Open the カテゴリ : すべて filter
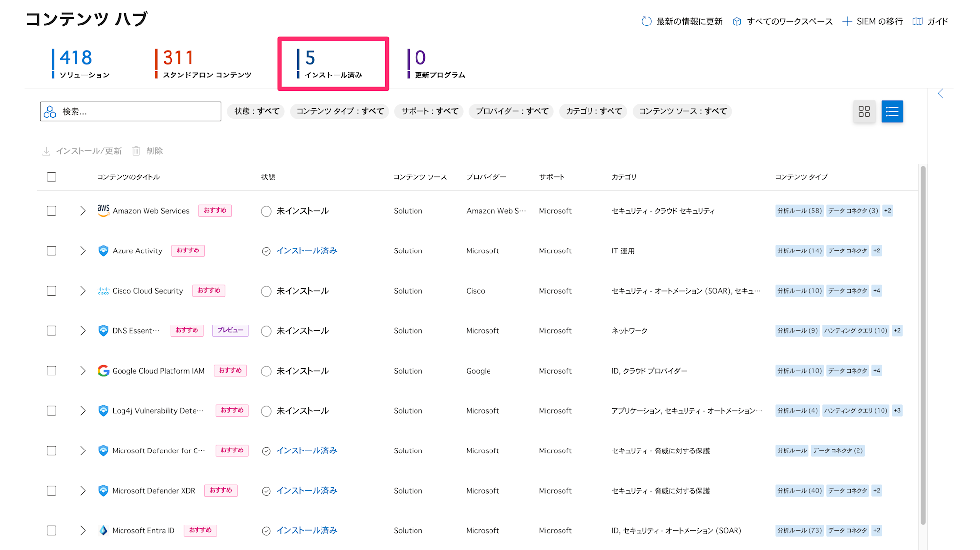The image size is (980, 550). [x=593, y=111]
